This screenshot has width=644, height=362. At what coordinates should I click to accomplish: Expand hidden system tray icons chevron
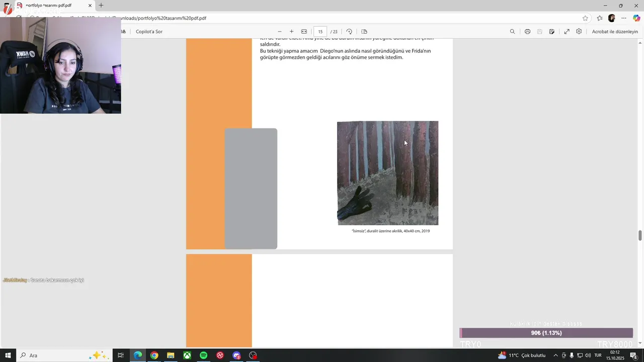[x=555, y=355]
